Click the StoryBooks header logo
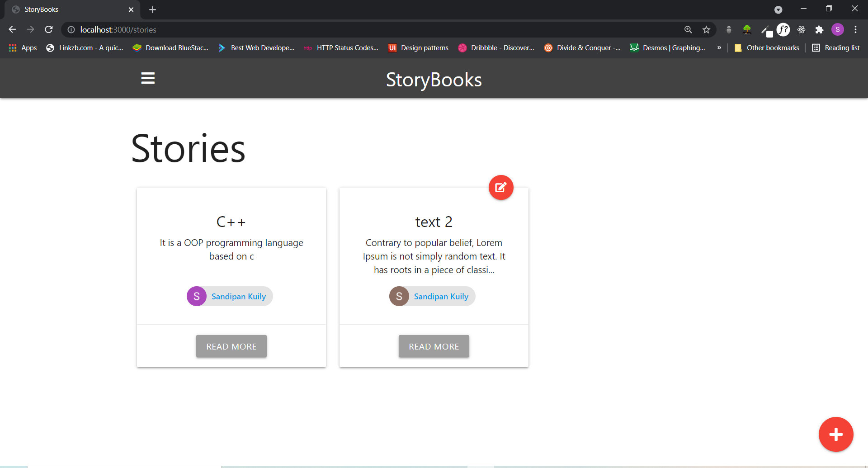The height and width of the screenshot is (468, 868). [x=434, y=80]
